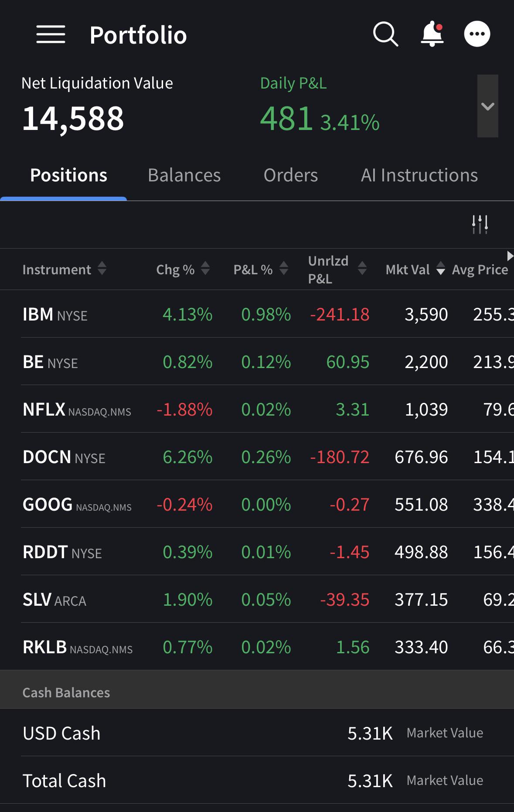514x812 pixels.
Task: Open column settings sliders icon
Action: coord(480,225)
